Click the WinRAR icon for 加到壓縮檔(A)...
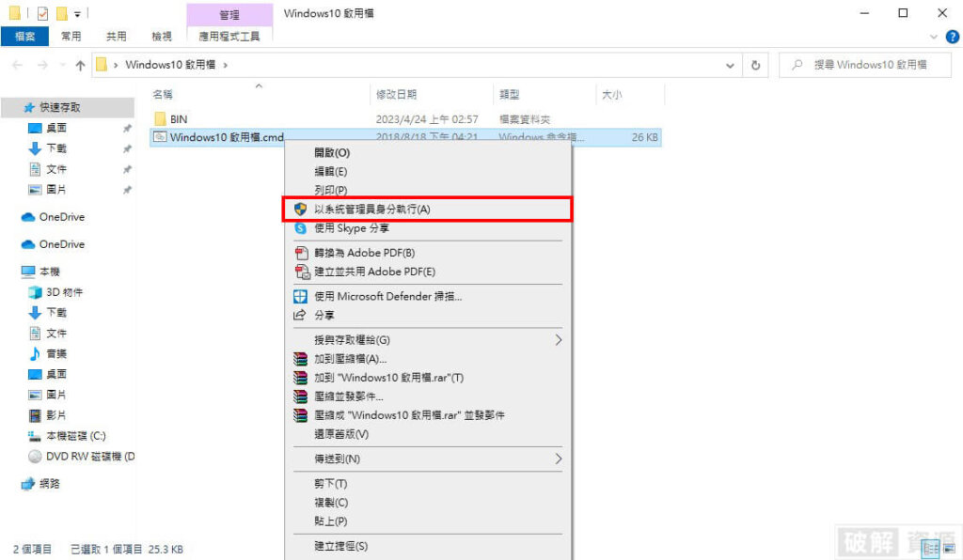Image resolution: width=963 pixels, height=560 pixels. 300,359
